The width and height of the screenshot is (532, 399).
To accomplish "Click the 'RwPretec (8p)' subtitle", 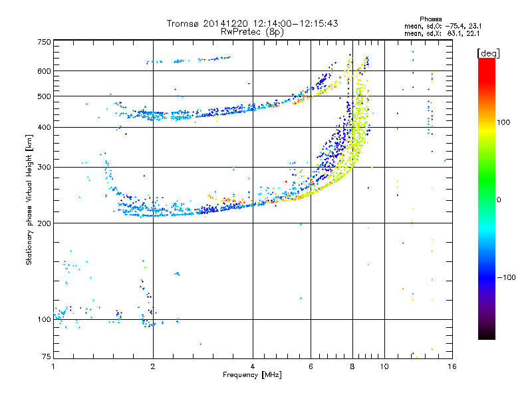I will click(252, 32).
